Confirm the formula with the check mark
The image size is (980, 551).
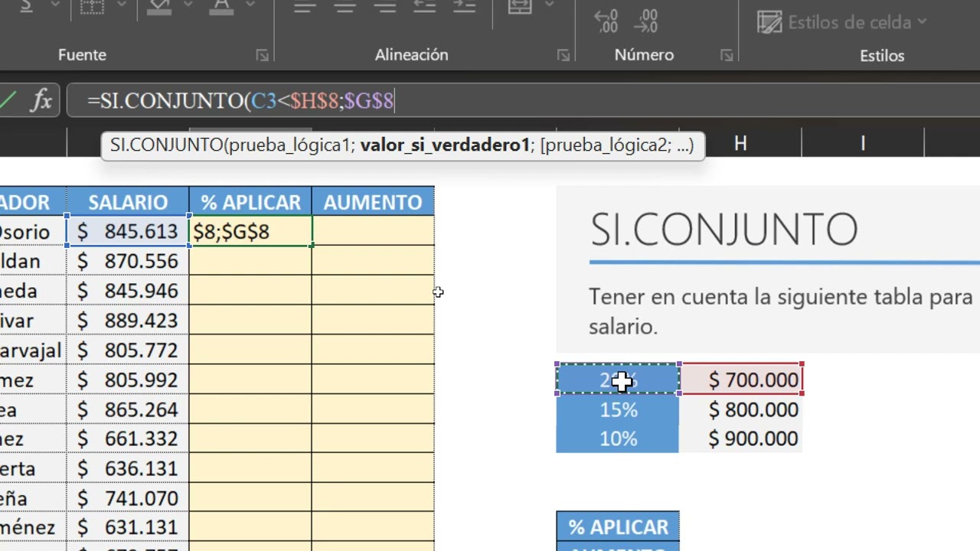(6, 100)
